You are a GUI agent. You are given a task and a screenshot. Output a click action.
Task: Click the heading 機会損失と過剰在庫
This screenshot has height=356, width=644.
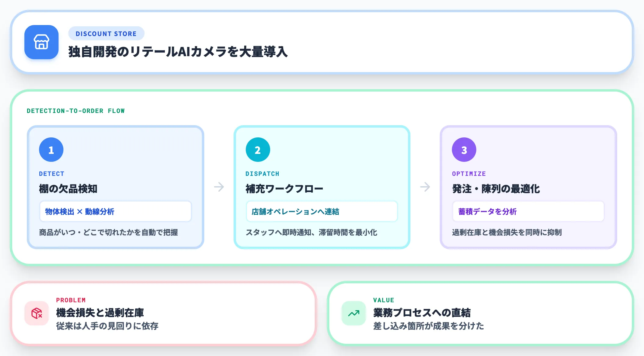coord(100,313)
